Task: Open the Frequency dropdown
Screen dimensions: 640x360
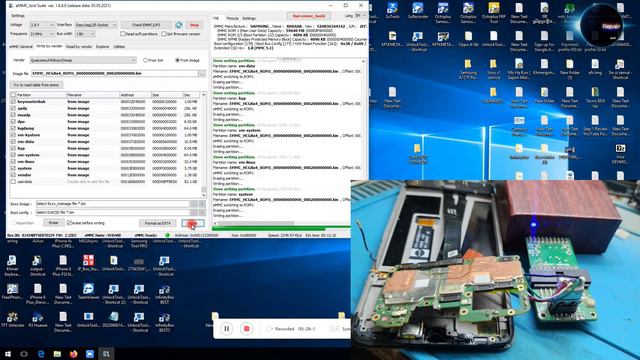Action: 42,34
